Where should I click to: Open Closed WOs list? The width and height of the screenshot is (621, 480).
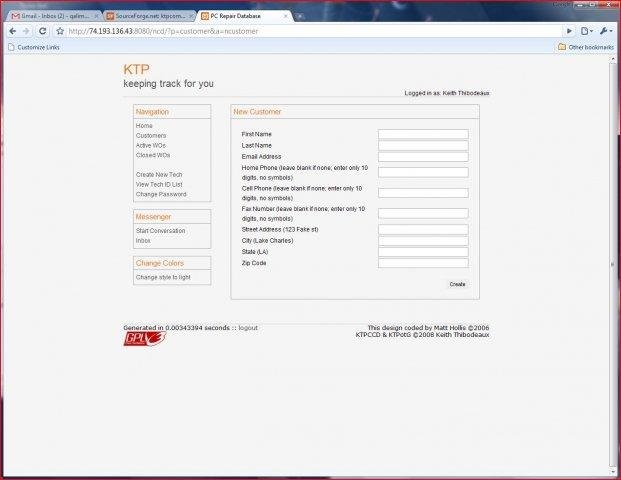click(153, 155)
